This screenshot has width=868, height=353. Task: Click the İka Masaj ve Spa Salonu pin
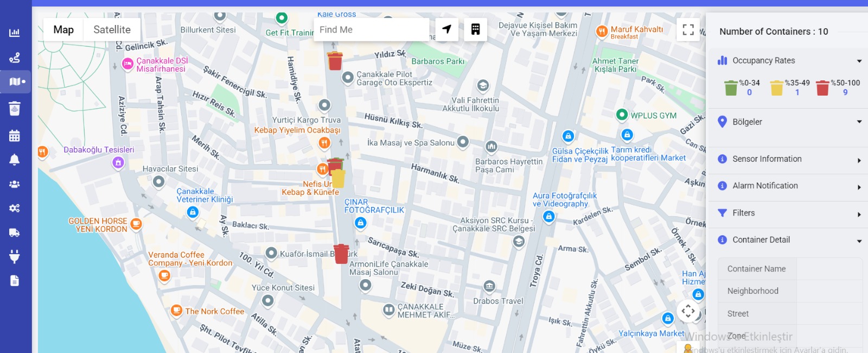coord(463,142)
